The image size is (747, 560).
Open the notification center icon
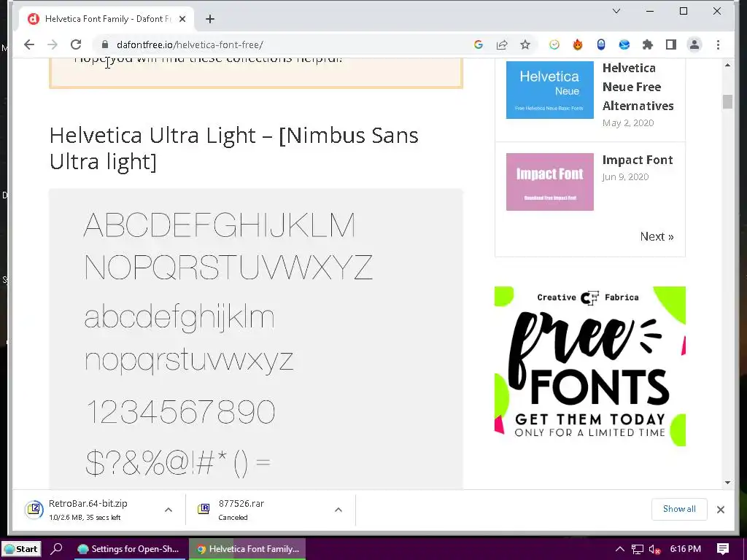[723, 549]
